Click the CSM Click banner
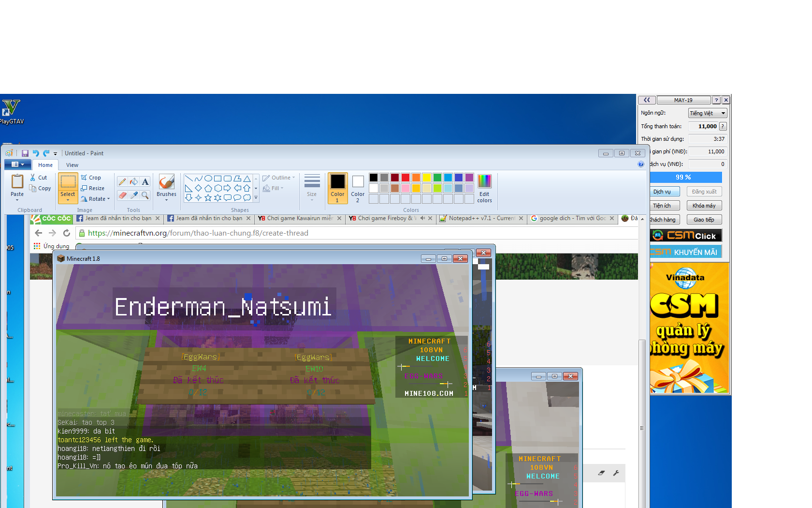The image size is (812, 508). click(x=686, y=236)
